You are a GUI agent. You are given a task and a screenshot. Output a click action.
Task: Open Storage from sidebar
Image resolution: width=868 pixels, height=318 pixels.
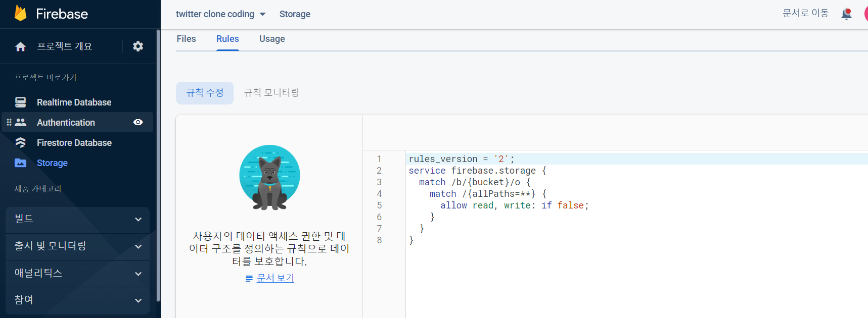pos(52,163)
